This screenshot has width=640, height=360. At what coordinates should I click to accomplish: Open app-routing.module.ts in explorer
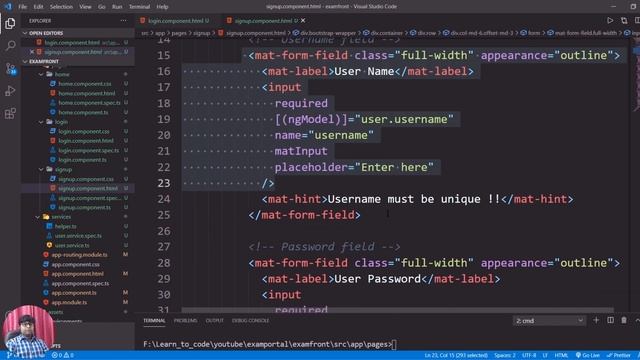(79, 255)
